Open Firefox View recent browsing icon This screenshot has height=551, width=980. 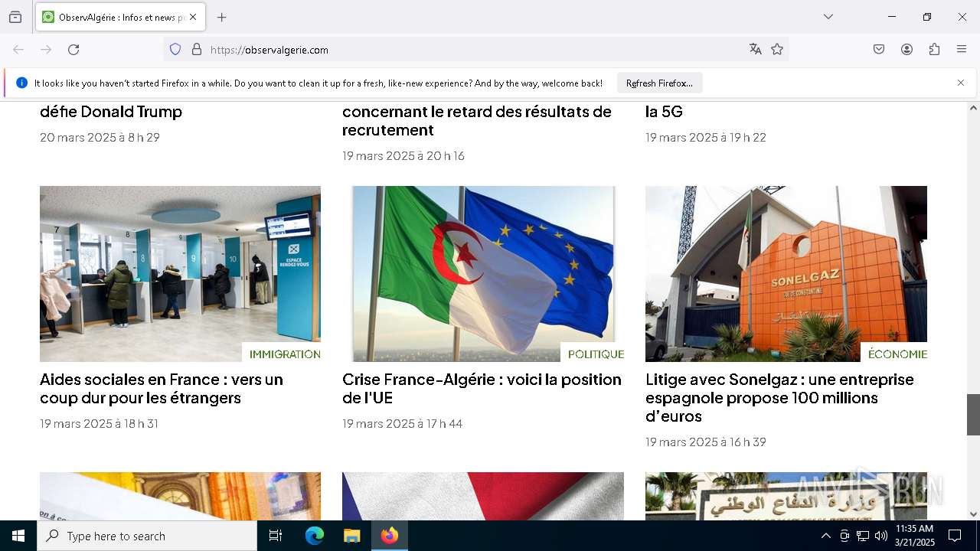pos(15,17)
